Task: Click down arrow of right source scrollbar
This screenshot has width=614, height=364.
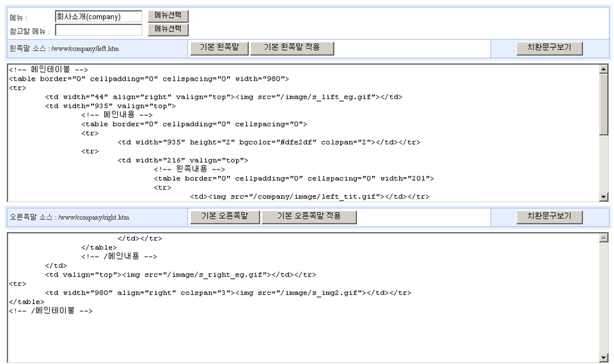Action: 603,358
